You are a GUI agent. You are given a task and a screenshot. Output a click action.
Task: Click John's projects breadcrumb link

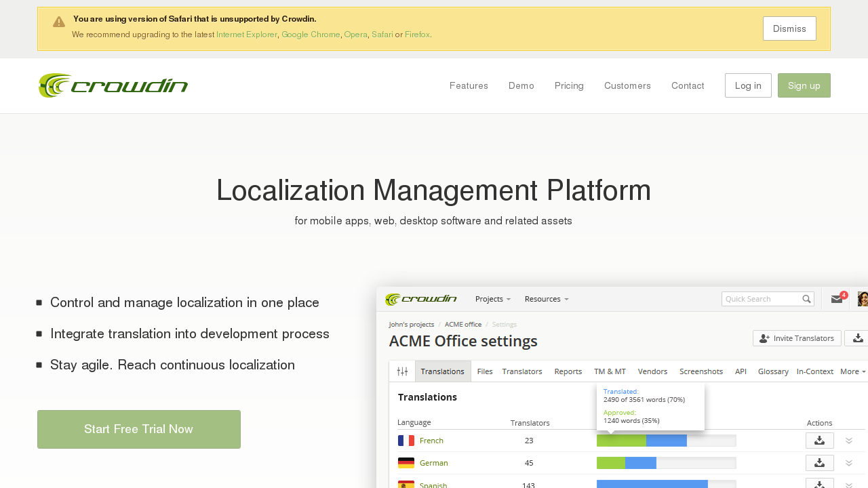click(x=412, y=325)
